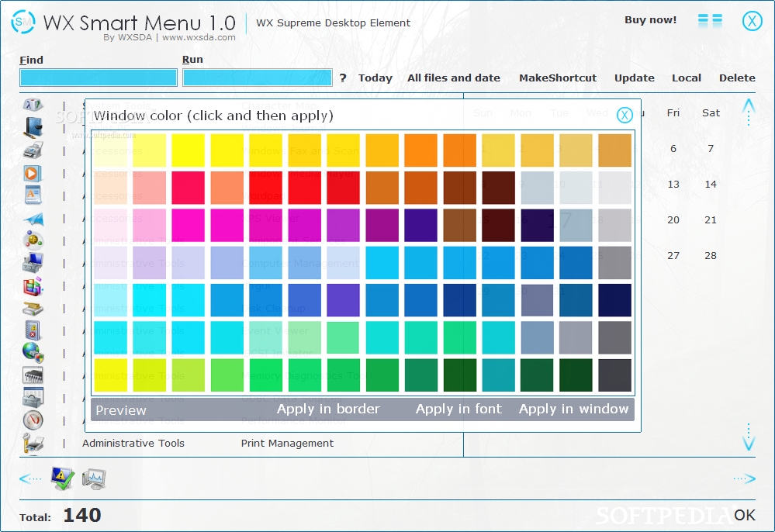Go to previous page with left arrow

pyautogui.click(x=30, y=478)
